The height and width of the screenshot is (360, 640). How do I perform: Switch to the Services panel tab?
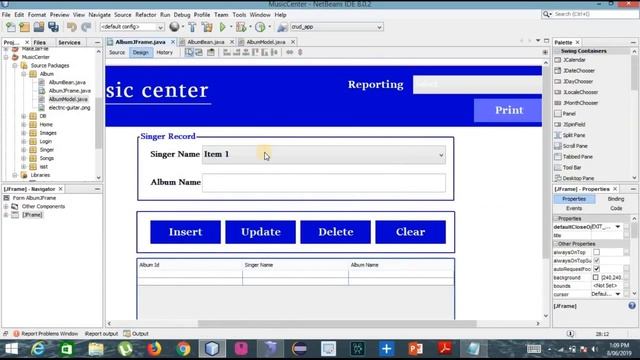click(69, 42)
